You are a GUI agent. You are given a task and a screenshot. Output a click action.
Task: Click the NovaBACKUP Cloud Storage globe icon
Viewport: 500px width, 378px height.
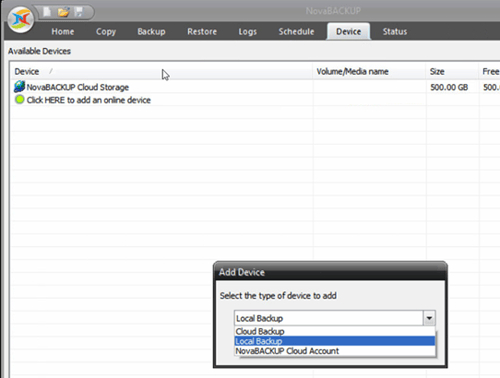tap(19, 87)
